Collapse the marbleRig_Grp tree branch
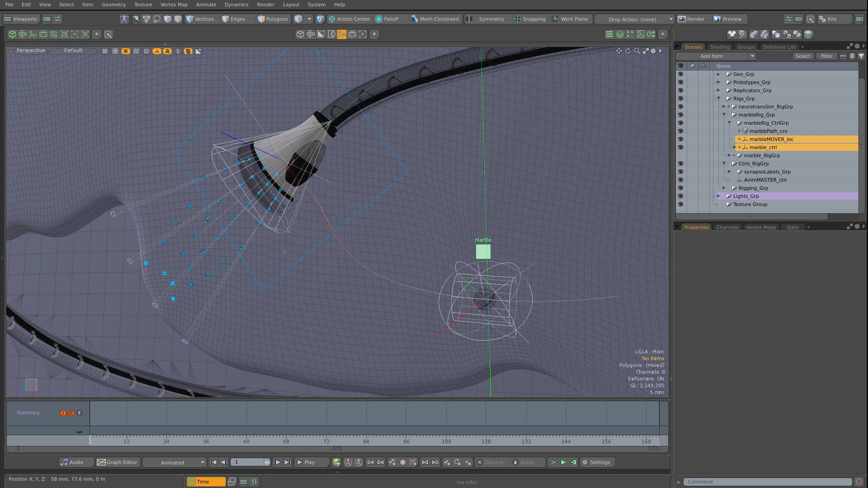Screen dimensions: 868x488 (x=725, y=115)
